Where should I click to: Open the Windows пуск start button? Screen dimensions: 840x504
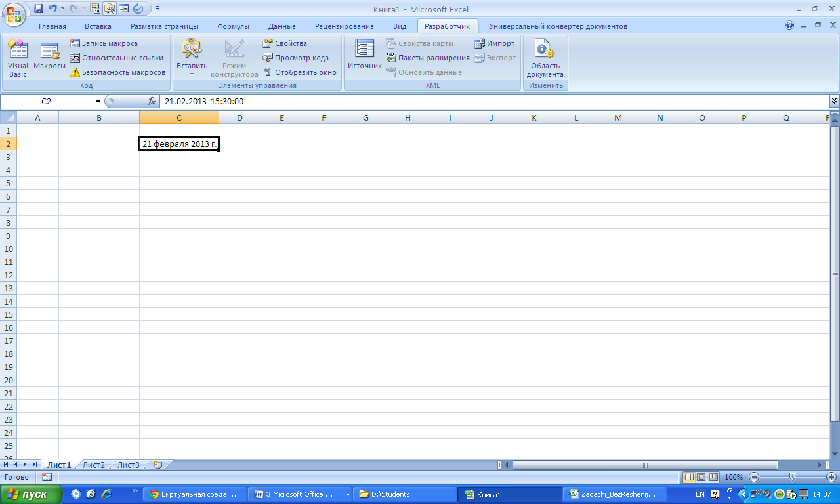point(31,494)
